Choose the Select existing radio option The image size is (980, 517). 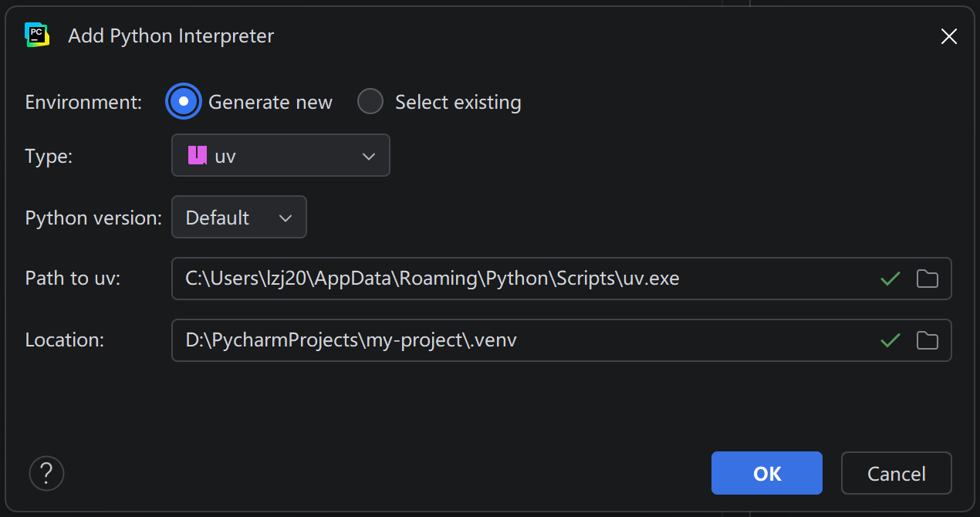click(370, 102)
